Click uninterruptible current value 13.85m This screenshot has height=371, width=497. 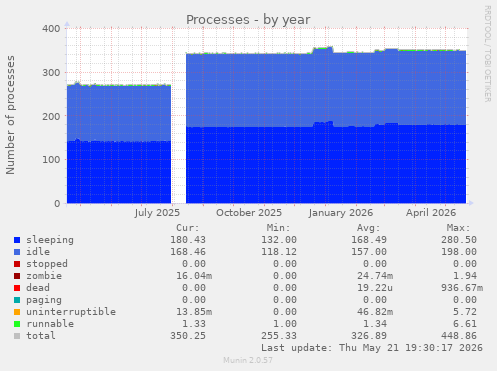pyautogui.click(x=194, y=312)
